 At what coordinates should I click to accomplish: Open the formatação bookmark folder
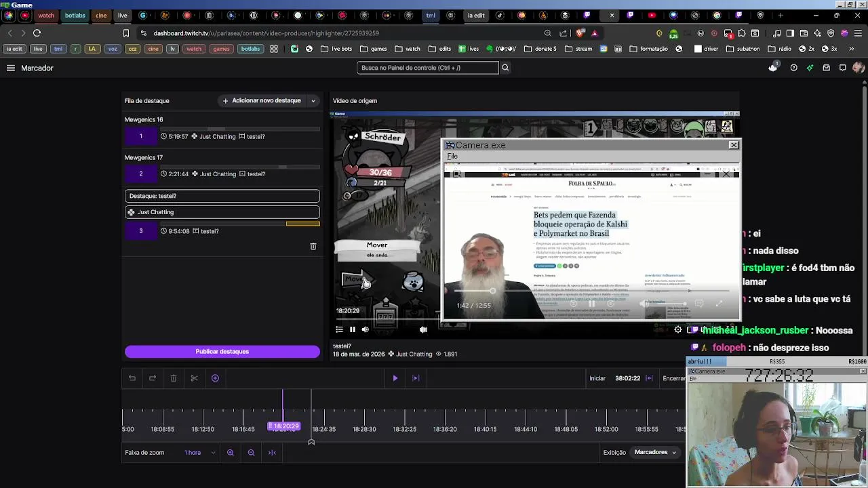point(649,49)
